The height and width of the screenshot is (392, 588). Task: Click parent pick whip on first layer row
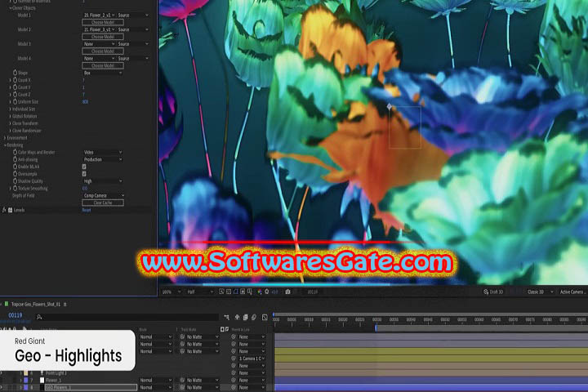click(234, 336)
